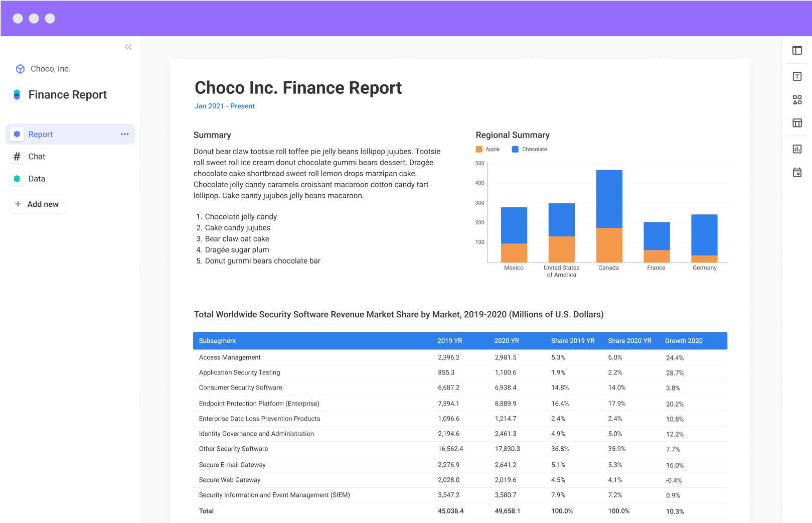Click the Data hexagon icon in sidebar
This screenshot has height=523, width=812.
tap(17, 179)
